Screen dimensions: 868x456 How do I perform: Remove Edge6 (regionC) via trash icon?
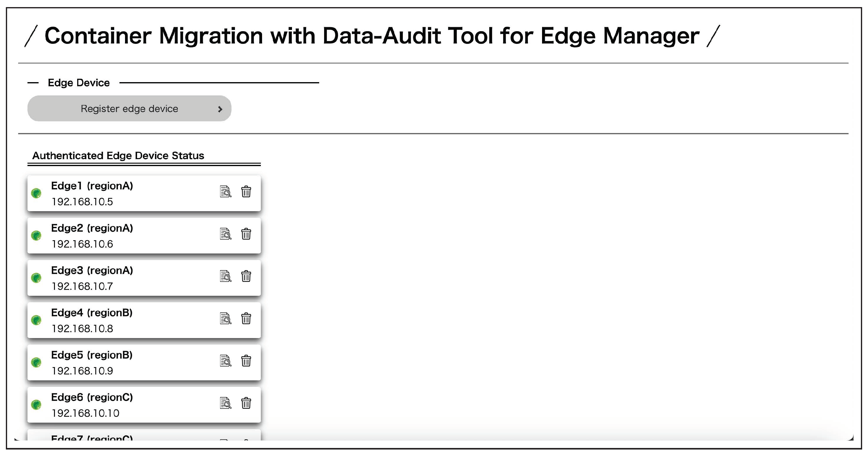[246, 403]
